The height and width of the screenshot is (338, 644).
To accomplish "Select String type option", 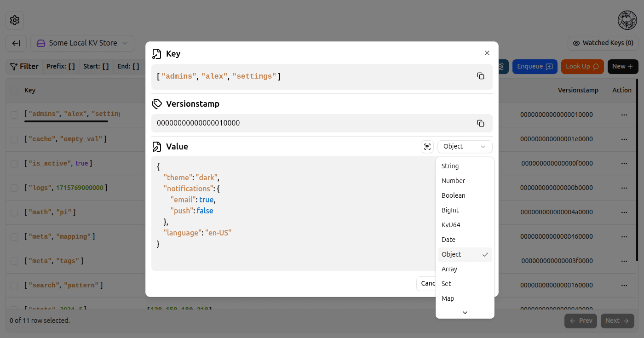I will click(465, 166).
